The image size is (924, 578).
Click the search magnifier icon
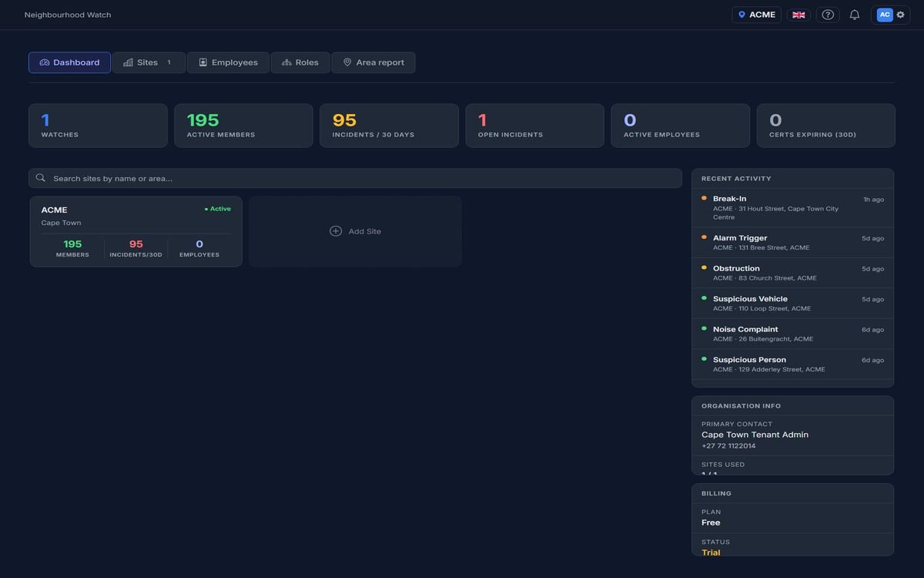(41, 178)
